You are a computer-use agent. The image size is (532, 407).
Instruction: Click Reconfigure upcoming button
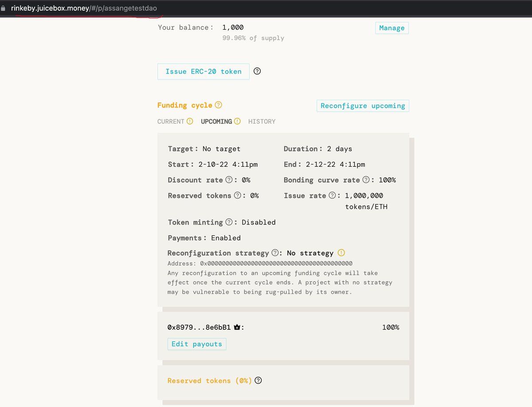[x=363, y=106]
